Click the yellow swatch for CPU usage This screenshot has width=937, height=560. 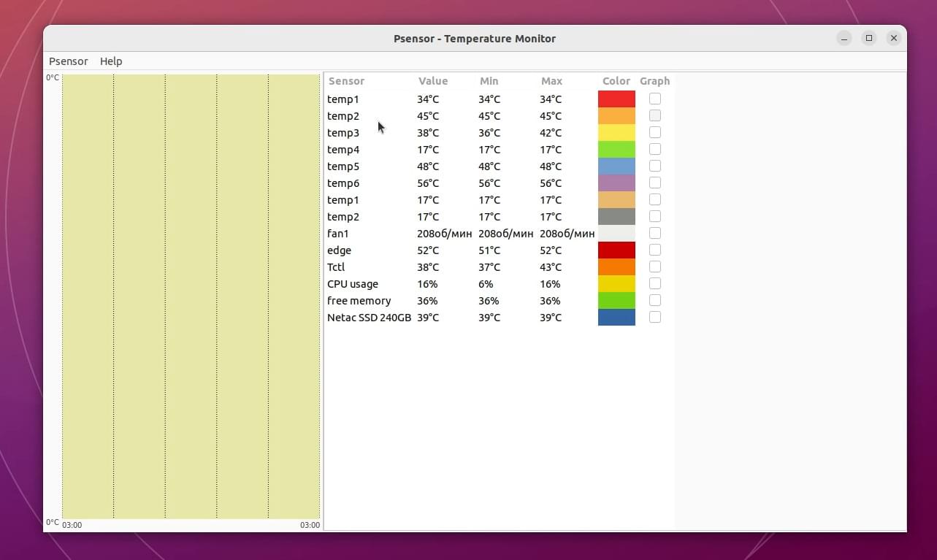616,283
